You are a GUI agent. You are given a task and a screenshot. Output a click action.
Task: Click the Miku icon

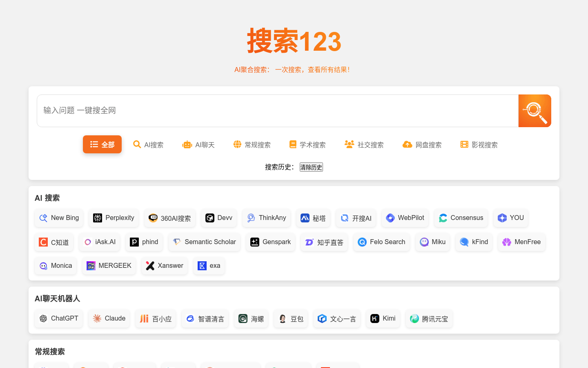click(424, 242)
